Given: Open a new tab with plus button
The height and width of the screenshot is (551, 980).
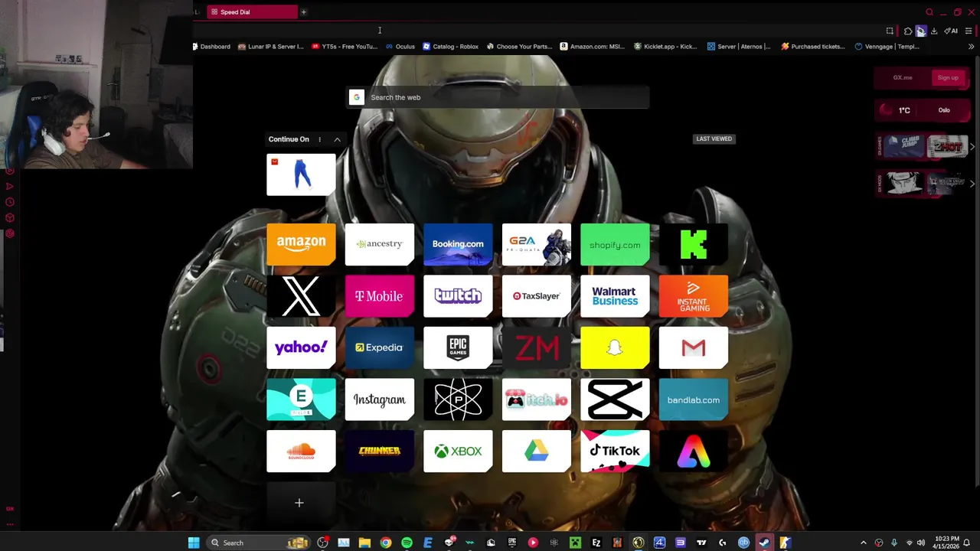Looking at the screenshot, I should coord(303,11).
